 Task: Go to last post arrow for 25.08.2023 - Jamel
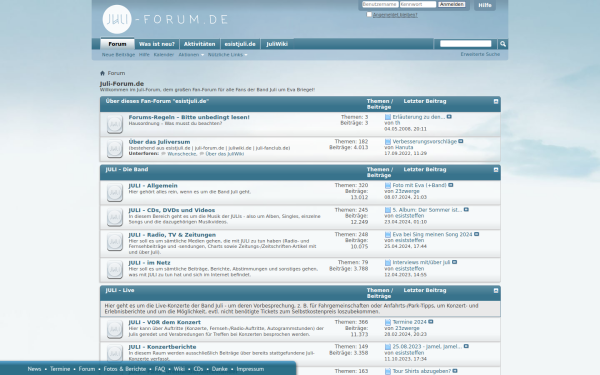[466, 346]
